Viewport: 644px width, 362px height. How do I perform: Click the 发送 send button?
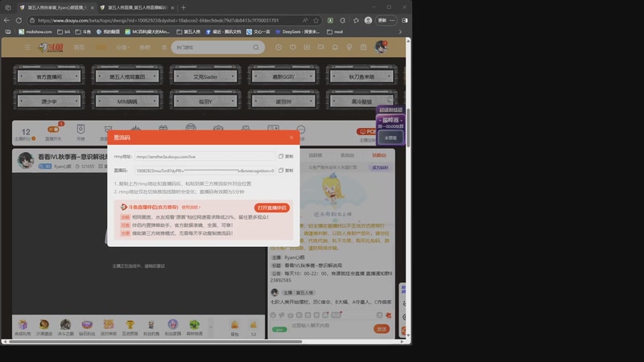coord(382,329)
